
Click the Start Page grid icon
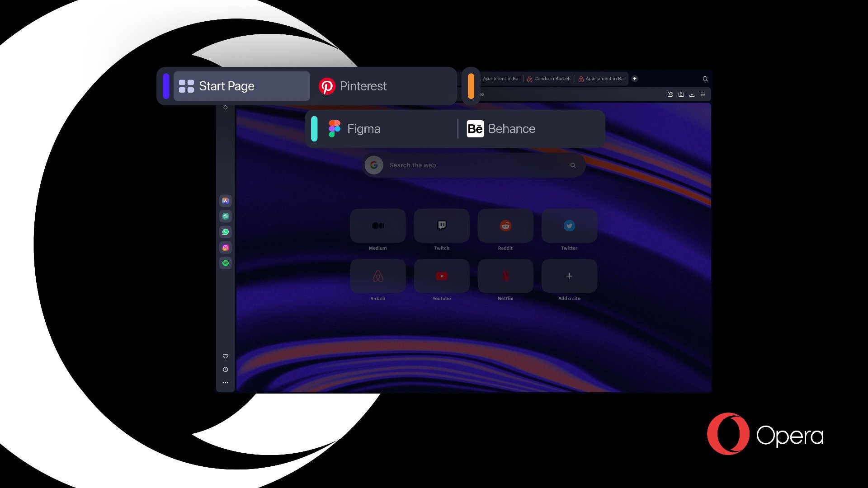[186, 86]
